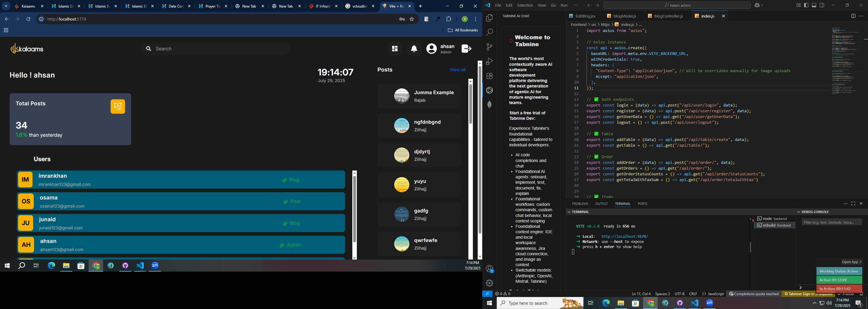Open the Accounts icon in VS Code

pyautogui.click(x=489, y=269)
